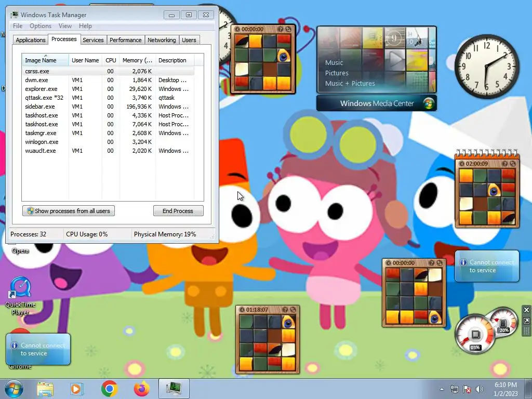The width and height of the screenshot is (532, 399).
Task: Launch Google Chrome from the taskbar
Action: [x=109, y=389]
